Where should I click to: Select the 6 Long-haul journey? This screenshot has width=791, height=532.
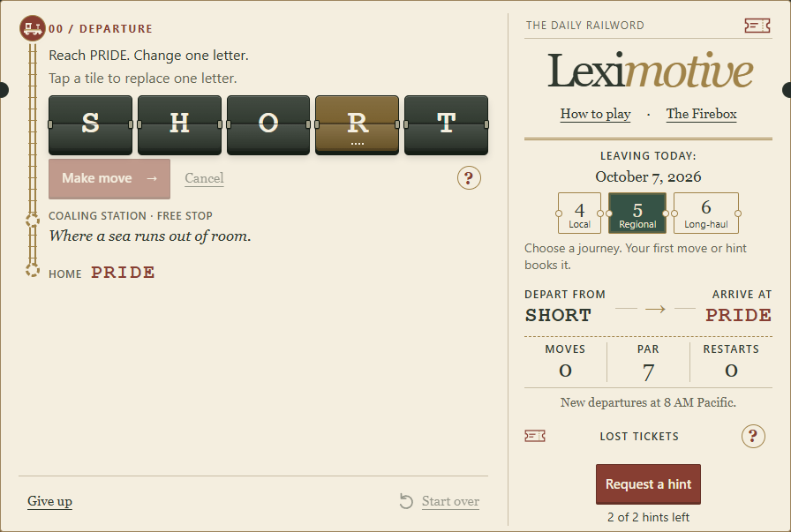pyautogui.click(x=705, y=213)
